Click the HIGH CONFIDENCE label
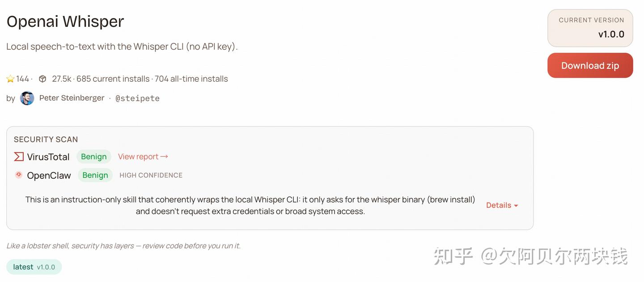The image size is (644, 282). coord(151,175)
